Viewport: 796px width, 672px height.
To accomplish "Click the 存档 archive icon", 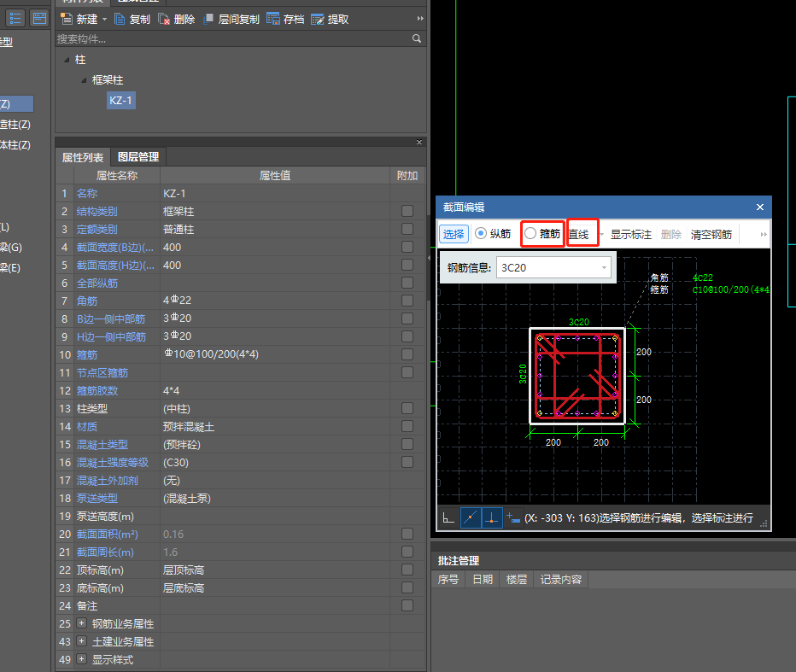I will click(x=273, y=20).
